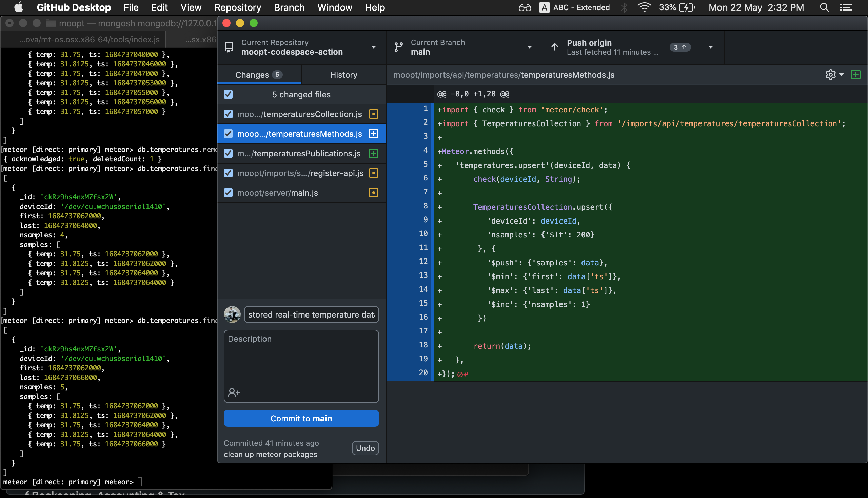This screenshot has width=868, height=498.
Task: Click the added-file plus icon on temperaturesPublications.js
Action: point(373,153)
